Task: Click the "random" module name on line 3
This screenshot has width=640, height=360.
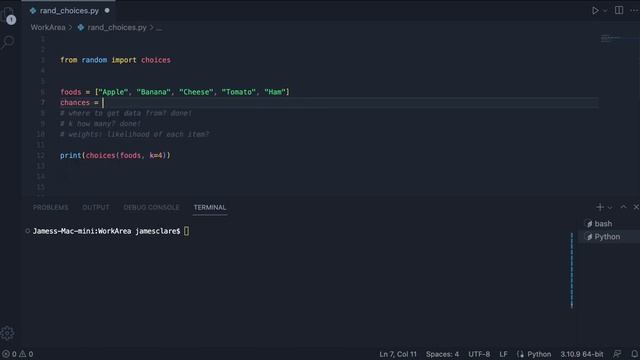Action: pos(94,60)
